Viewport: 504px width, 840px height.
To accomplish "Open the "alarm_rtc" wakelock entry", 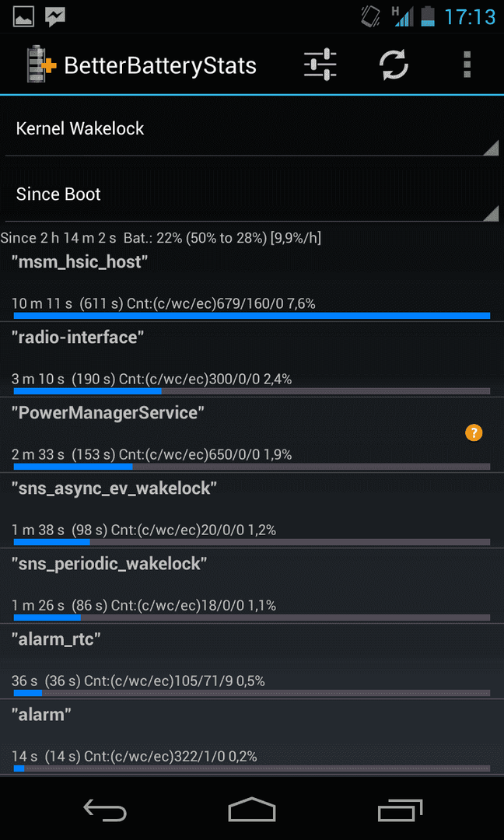I will point(252,662).
